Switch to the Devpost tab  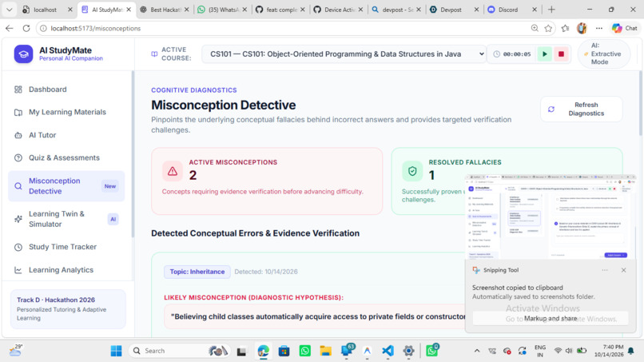[454, 10]
